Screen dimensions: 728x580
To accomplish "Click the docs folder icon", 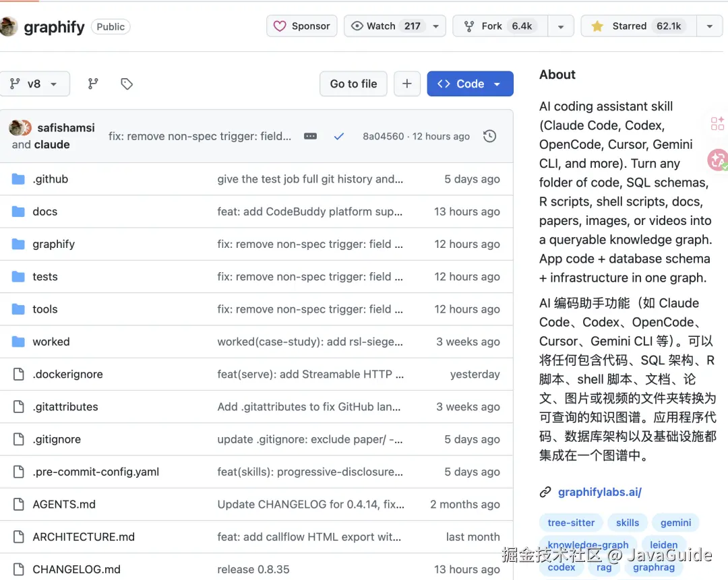I will pos(18,212).
